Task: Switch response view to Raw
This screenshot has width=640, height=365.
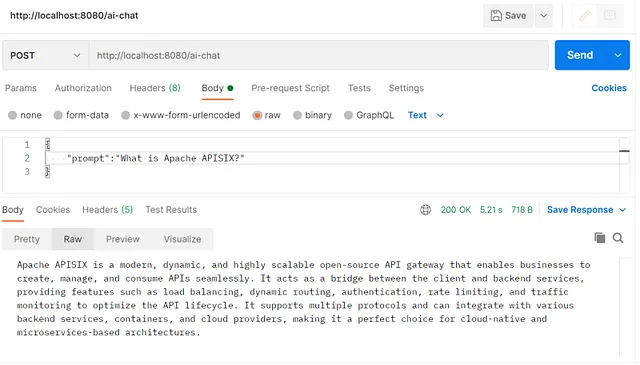Action: [x=73, y=239]
